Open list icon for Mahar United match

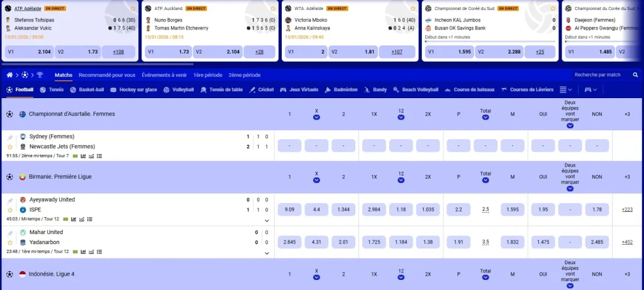tap(99, 252)
